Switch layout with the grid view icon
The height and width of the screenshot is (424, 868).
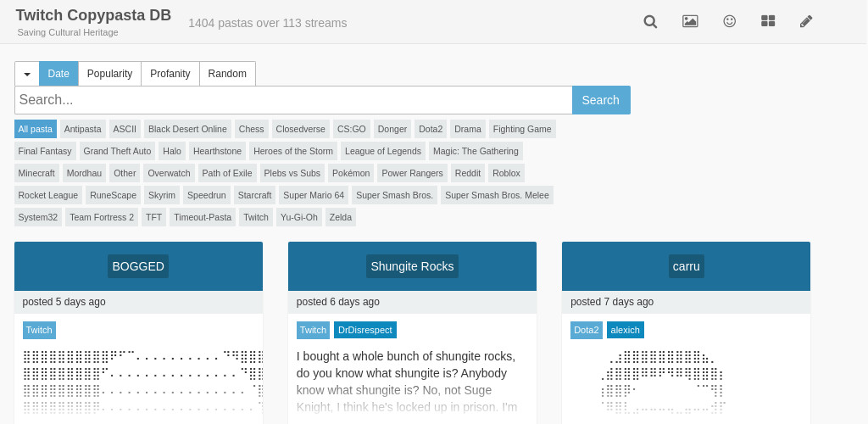pyautogui.click(x=768, y=21)
